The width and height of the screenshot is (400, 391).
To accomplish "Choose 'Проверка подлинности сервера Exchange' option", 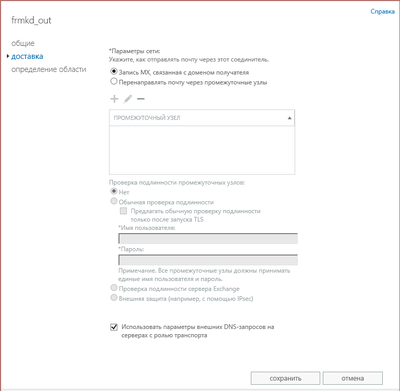I will click(114, 288).
